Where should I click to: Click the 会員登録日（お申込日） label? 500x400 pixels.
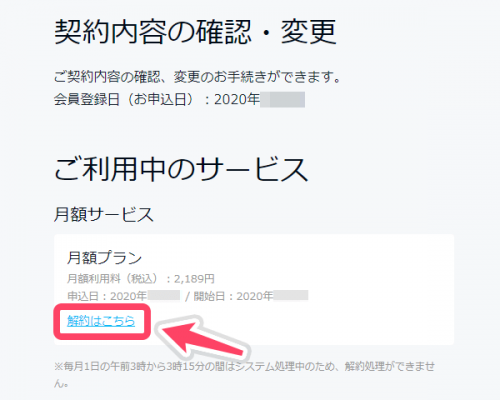[x=123, y=99]
